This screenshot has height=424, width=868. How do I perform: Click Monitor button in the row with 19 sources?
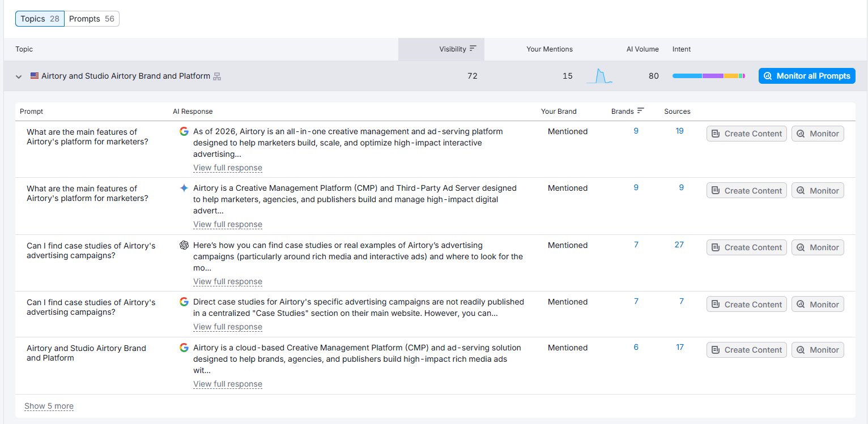pyautogui.click(x=818, y=134)
